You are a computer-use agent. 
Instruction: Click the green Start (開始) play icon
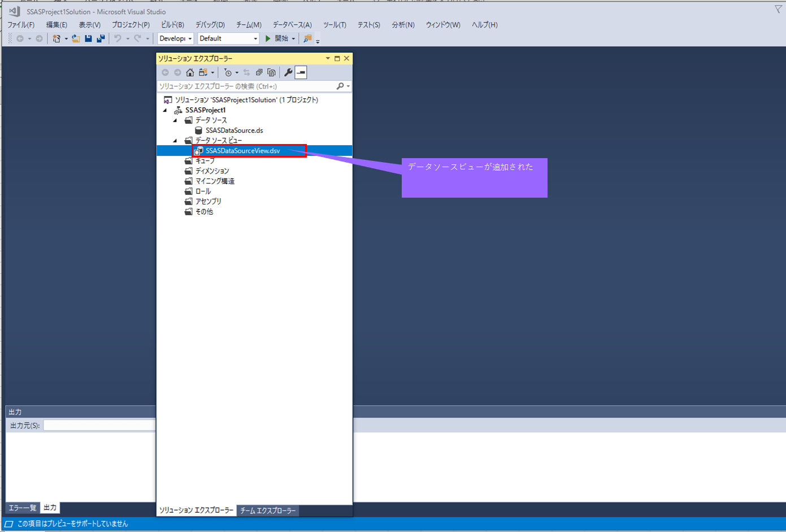point(268,38)
